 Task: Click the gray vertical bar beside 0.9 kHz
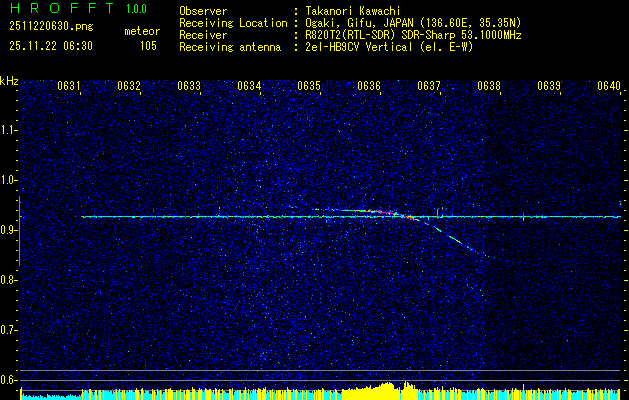point(19,231)
